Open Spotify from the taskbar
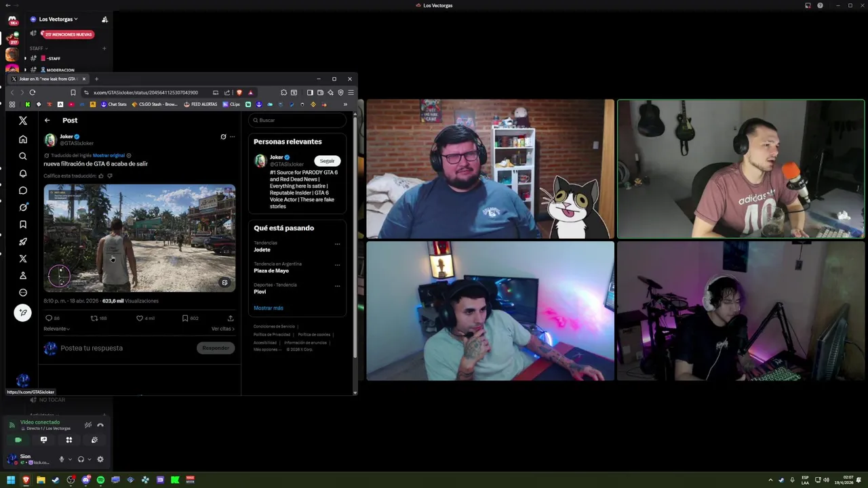Screen dimensions: 868x488 pos(100,480)
